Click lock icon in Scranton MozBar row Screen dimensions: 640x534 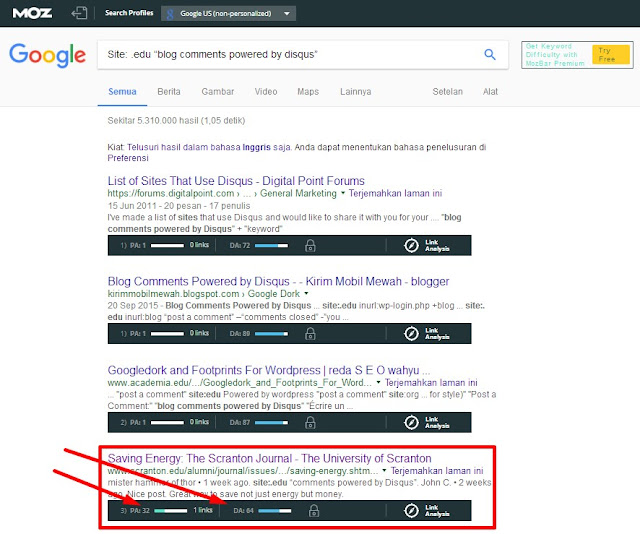[313, 510]
